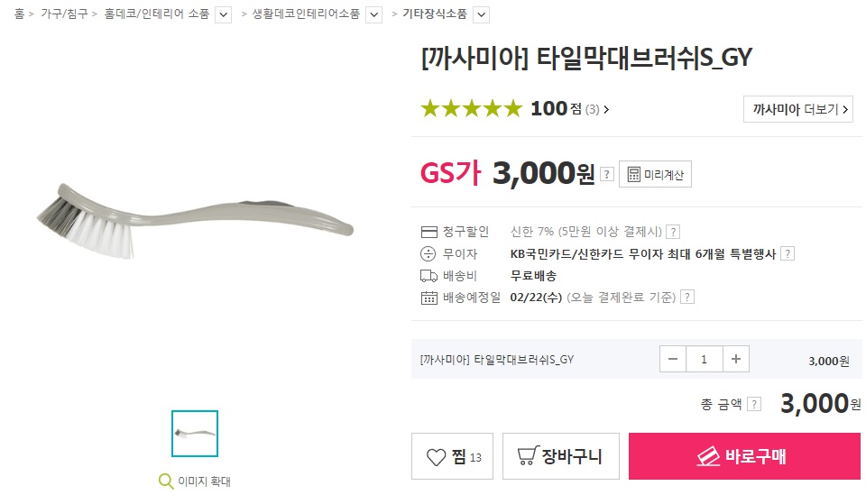Open the 총 금액 help icon
The width and height of the screenshot is (866, 504).
[755, 405]
